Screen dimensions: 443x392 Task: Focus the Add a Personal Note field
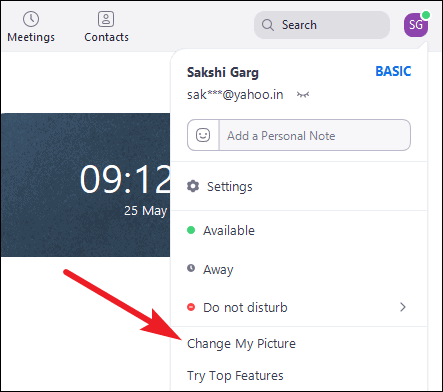click(x=315, y=135)
